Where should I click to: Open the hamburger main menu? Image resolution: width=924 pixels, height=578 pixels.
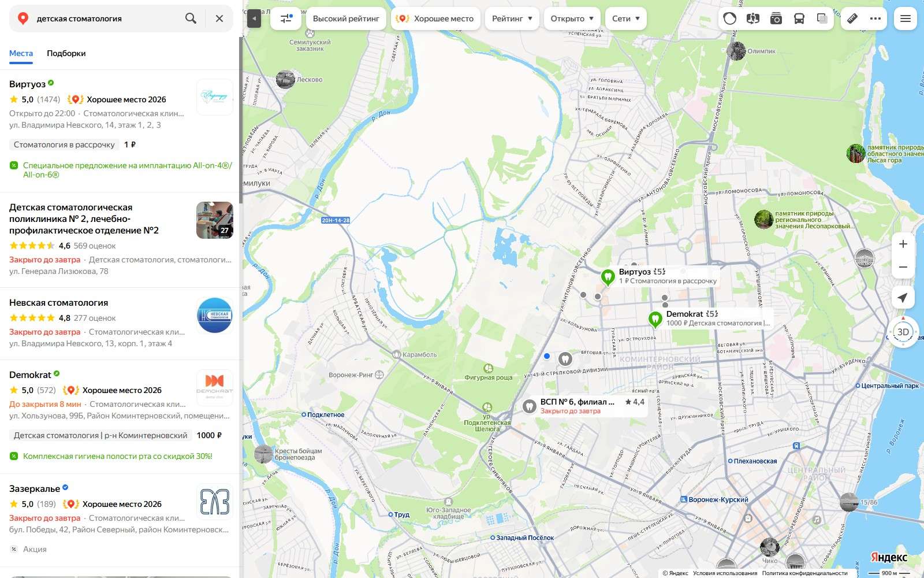pyautogui.click(x=906, y=18)
